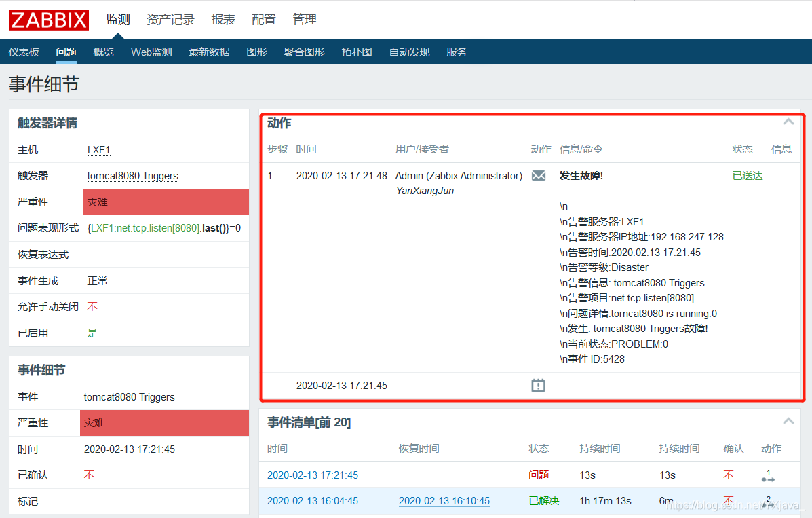Open the 配置 main menu
The height and width of the screenshot is (518, 812).
click(x=264, y=20)
